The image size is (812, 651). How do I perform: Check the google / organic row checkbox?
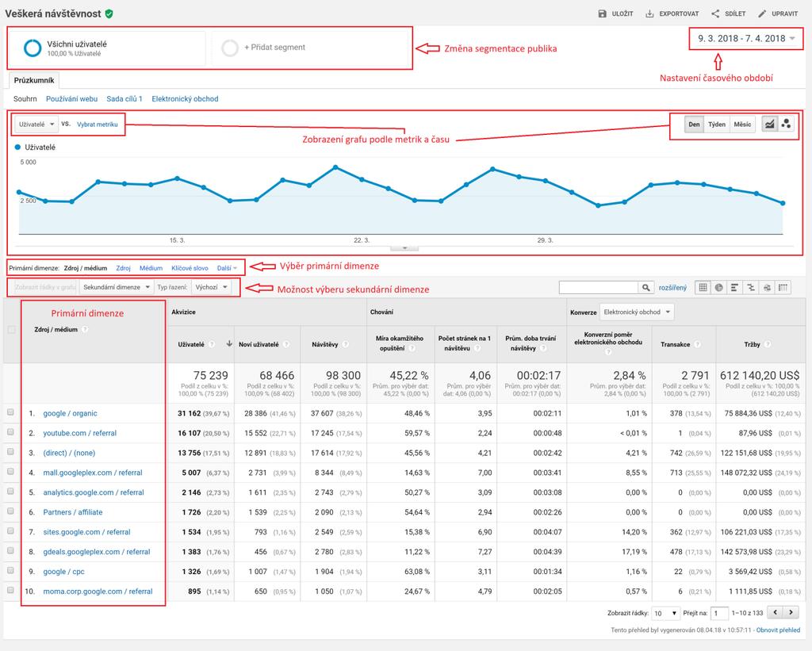[x=10, y=413]
